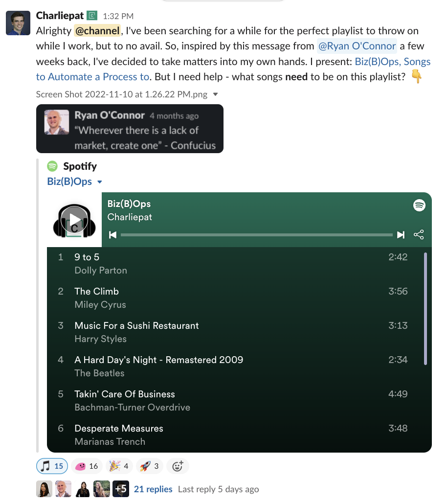Viewport: 448px width, 503px height.
Task: Select the track 9 to 5
Action: (x=236, y=264)
